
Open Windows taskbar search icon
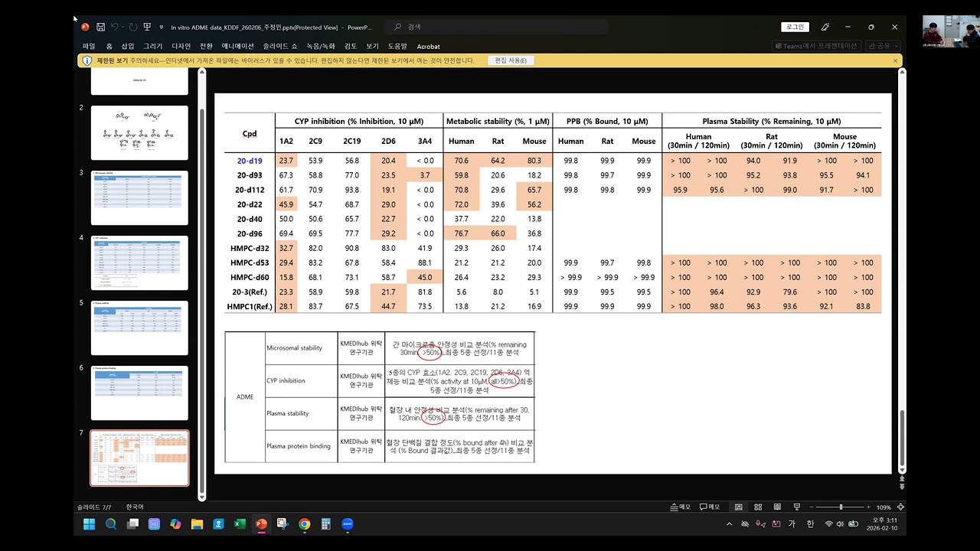pos(111,524)
